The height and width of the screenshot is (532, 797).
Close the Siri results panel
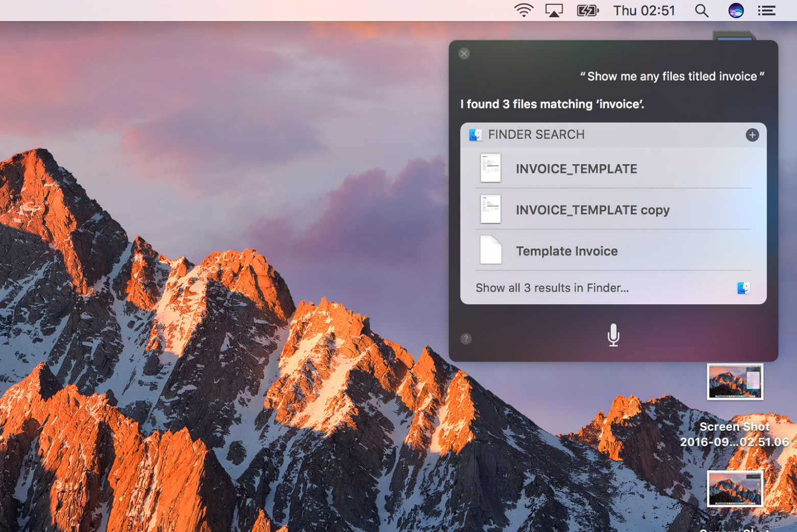tap(464, 54)
